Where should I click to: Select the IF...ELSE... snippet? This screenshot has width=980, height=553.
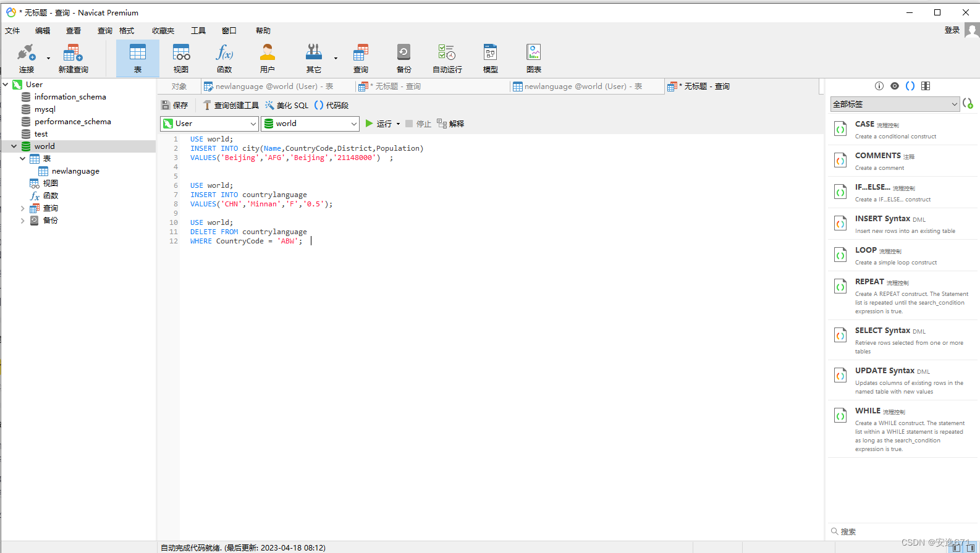pyautogui.click(x=902, y=192)
